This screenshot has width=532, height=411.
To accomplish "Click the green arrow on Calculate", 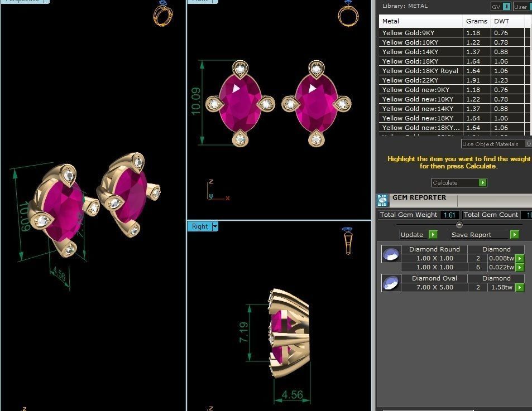I will click(482, 182).
